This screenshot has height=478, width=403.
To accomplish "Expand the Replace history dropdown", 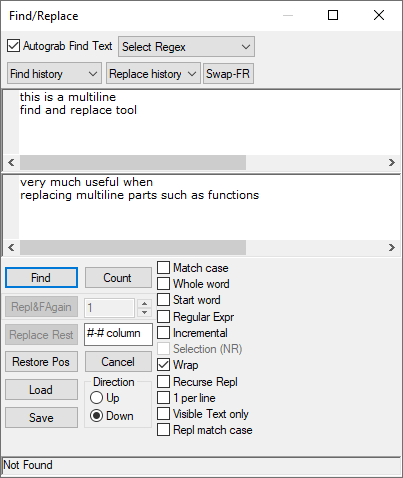I will [153, 74].
